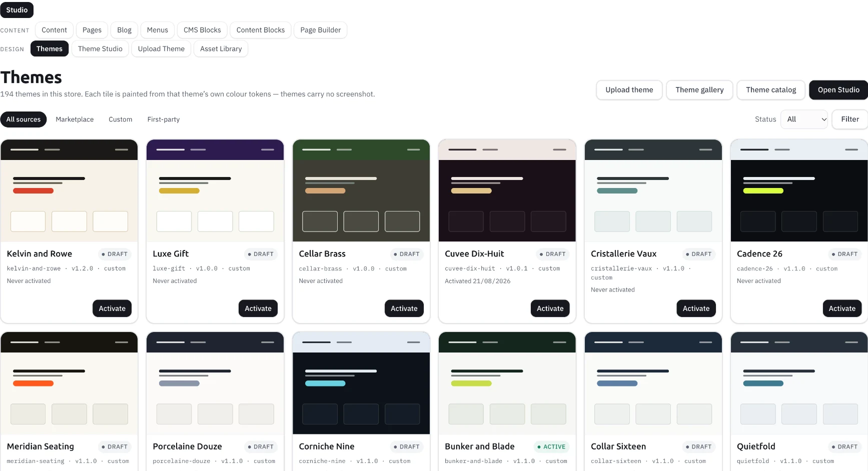868x471 pixels.
Task: Click the Porcelaine Douze theme title
Action: pyautogui.click(x=187, y=446)
